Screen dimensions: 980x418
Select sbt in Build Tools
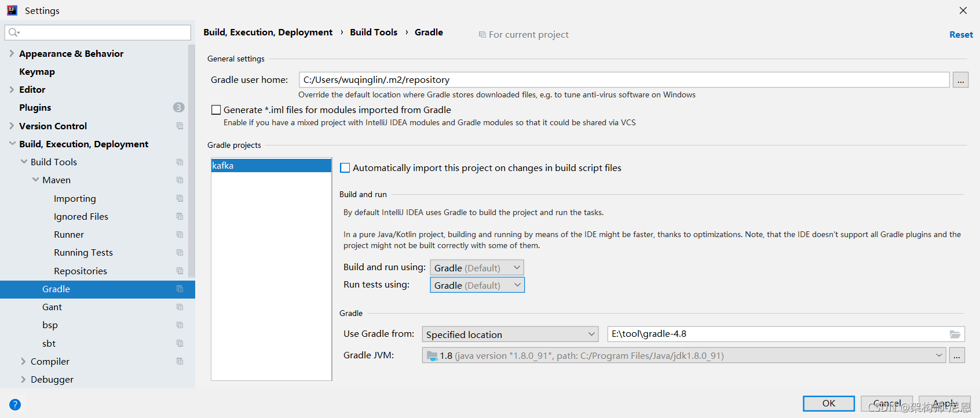click(x=49, y=343)
